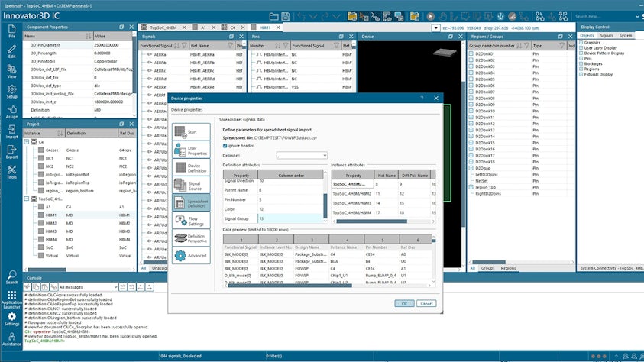Open Assistance in left sidebar

(11, 339)
